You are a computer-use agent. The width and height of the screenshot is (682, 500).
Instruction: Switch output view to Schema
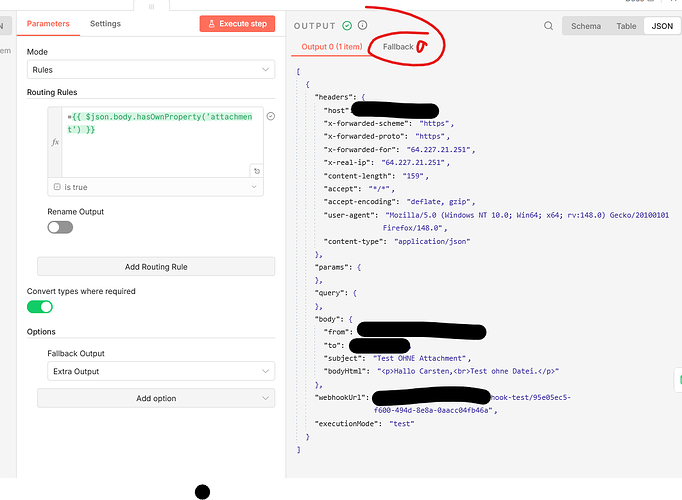[586, 26]
